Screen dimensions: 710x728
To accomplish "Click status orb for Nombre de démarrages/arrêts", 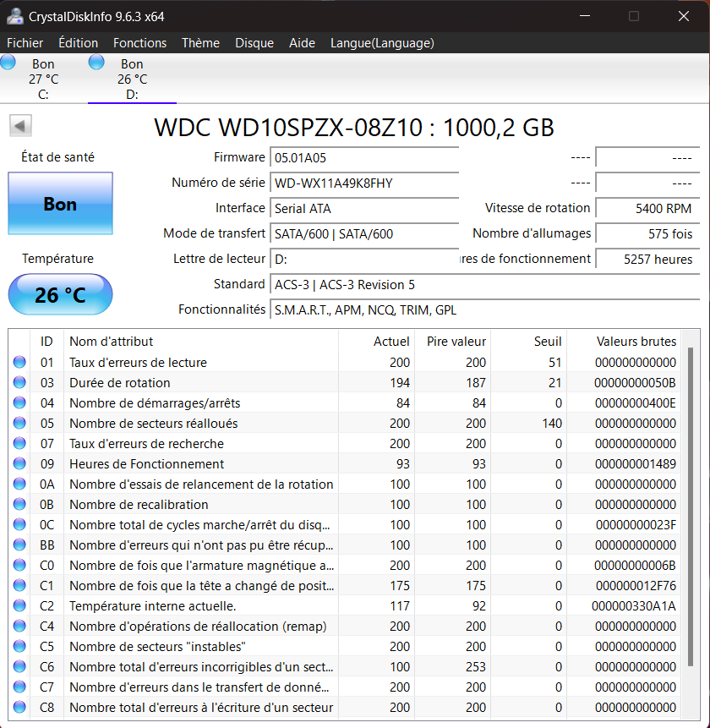I will pos(19,402).
